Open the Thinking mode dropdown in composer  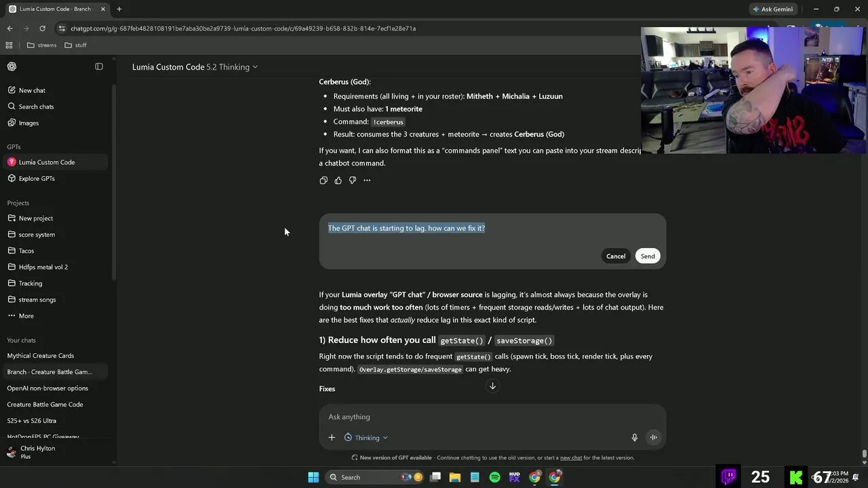pos(366,438)
